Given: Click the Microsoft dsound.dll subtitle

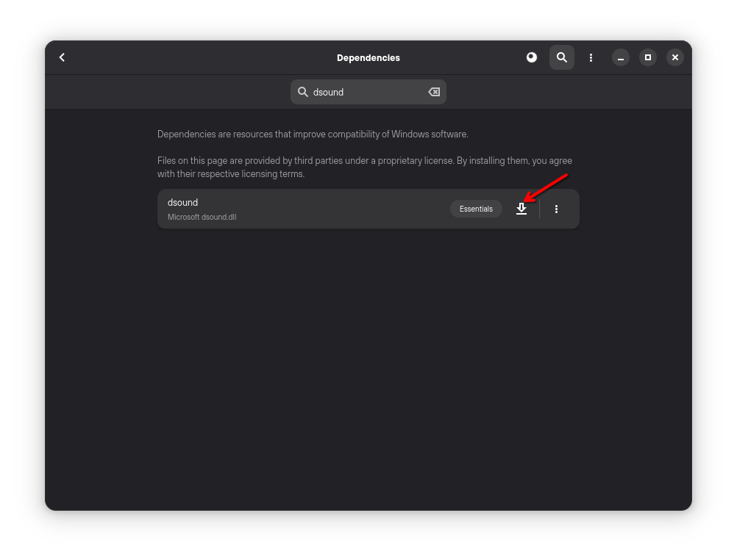Looking at the screenshot, I should point(202,218).
